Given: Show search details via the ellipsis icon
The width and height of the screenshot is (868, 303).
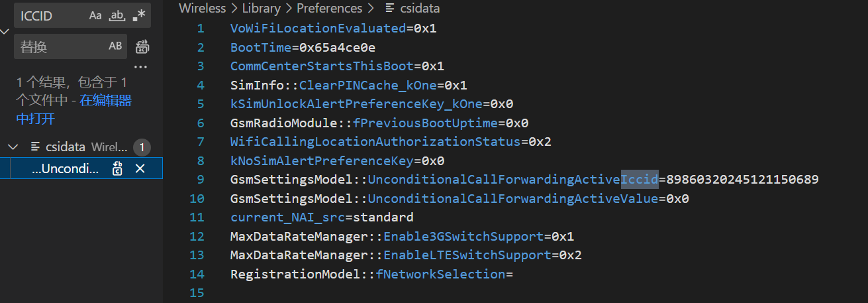Looking at the screenshot, I should (140, 67).
